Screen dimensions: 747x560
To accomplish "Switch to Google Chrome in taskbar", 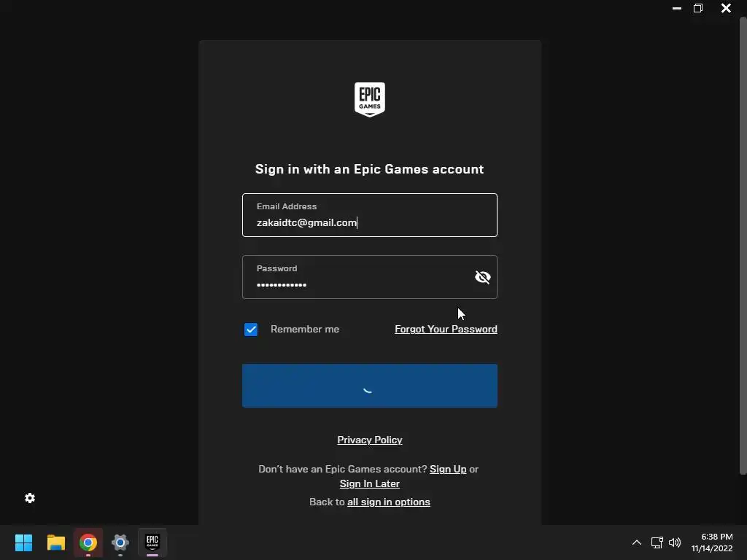I will tap(88, 542).
